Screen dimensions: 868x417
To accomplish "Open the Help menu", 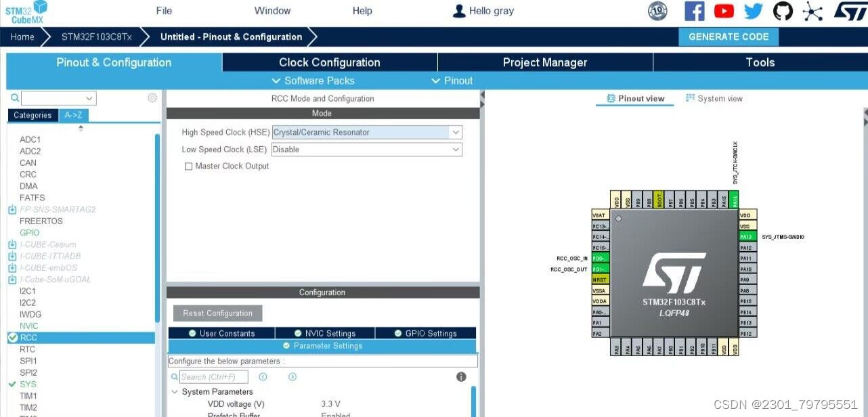I will click(x=362, y=11).
